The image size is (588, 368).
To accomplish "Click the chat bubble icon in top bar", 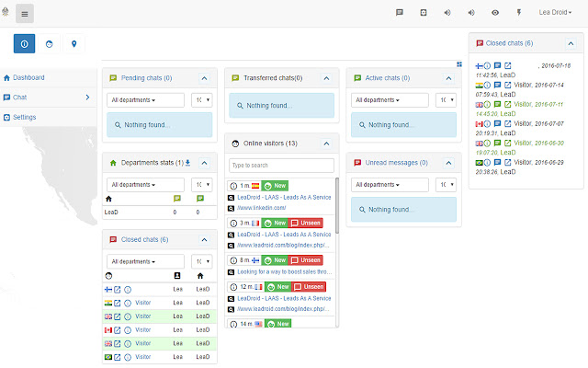I will click(x=399, y=13).
